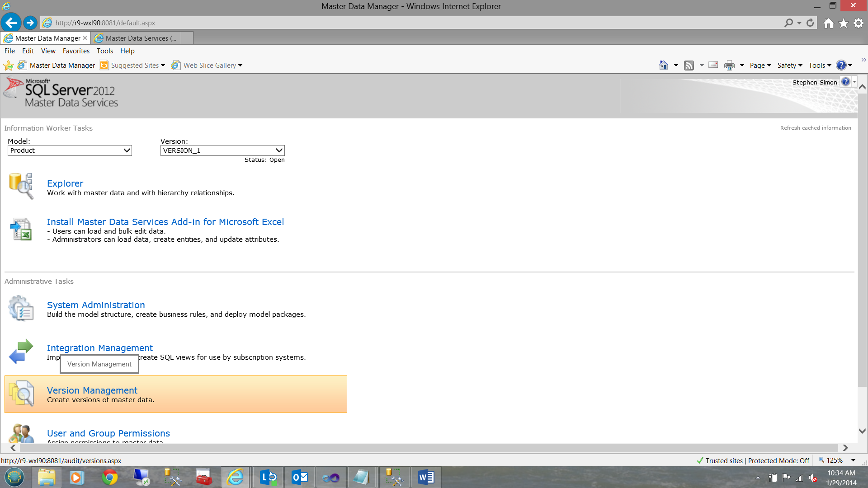Click the User and Group Permissions icon
This screenshot has height=488, width=868.
pyautogui.click(x=21, y=434)
